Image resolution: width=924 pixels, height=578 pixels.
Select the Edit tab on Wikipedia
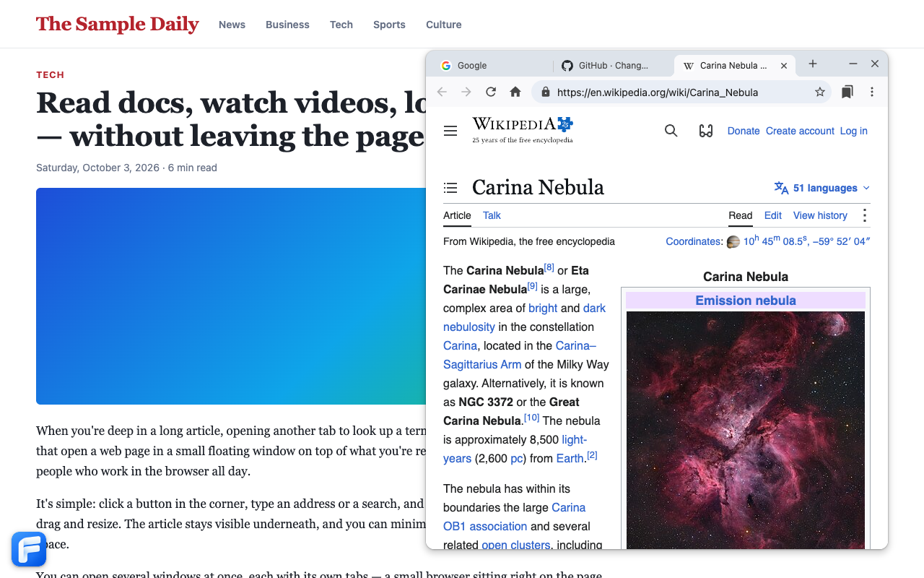coord(773,215)
